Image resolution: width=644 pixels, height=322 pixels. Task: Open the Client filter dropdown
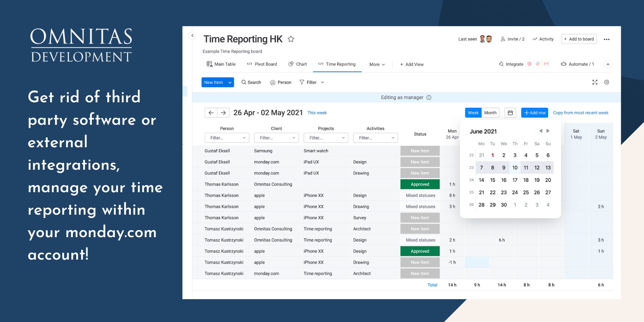click(276, 138)
